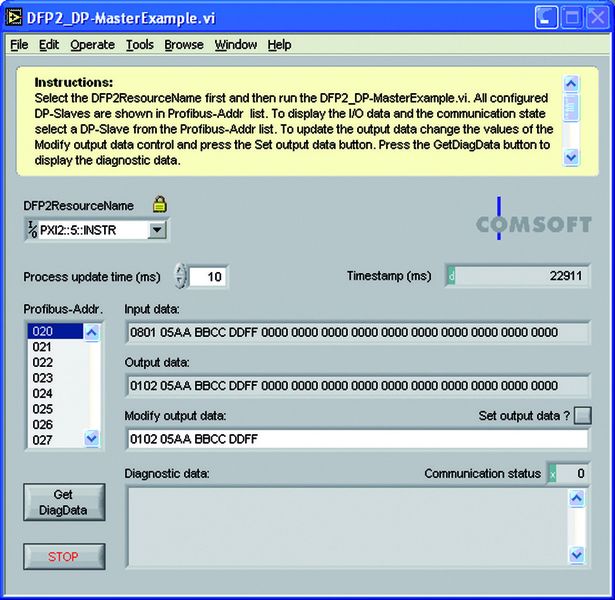Toggle the Set output data checkbox button
Screen dimensions: 615x600
[x=582, y=415]
